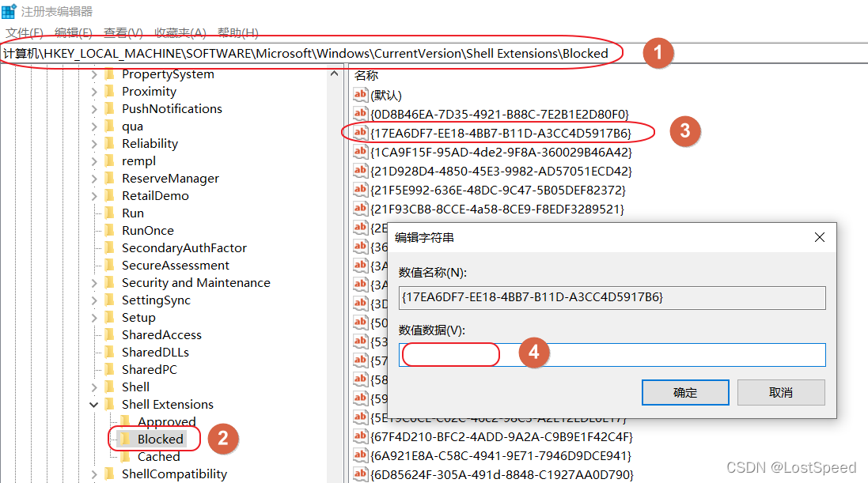Close the Edit String dialog

tap(819, 237)
